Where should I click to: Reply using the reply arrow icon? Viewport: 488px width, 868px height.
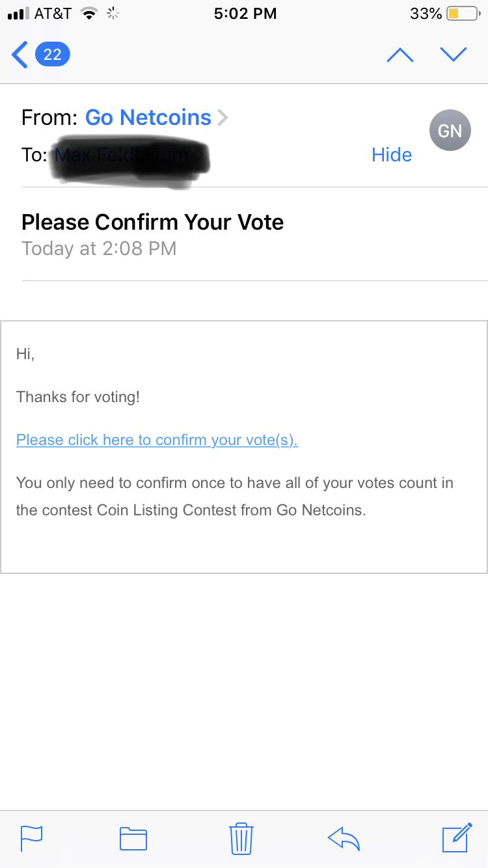pyautogui.click(x=344, y=838)
